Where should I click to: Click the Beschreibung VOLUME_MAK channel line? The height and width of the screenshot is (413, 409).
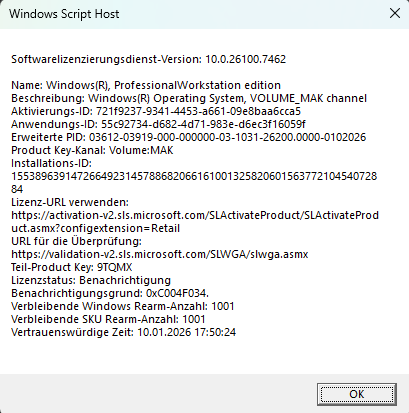point(189,98)
